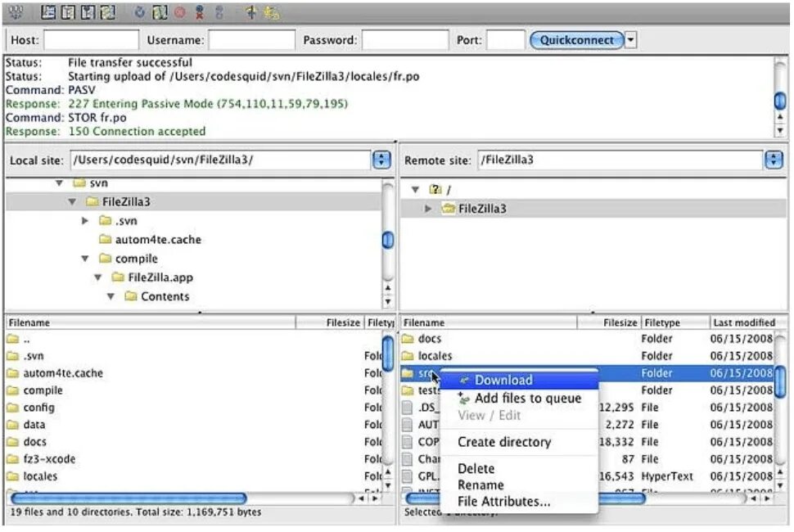
Task: Open the Remote site path dropdown
Action: coord(774,160)
